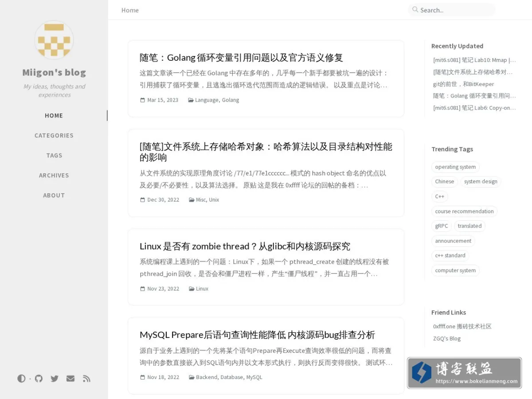
Task: Click the 'Nov 23, 2022' post date
Action: [x=163, y=289]
